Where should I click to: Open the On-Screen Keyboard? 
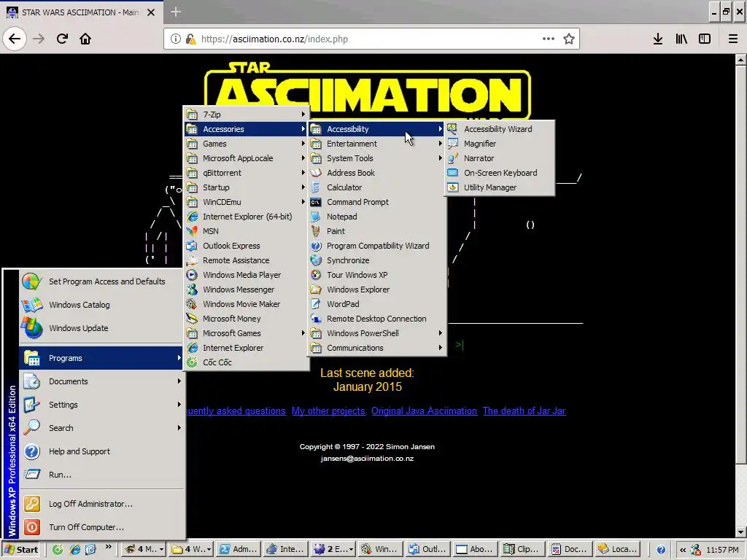(499, 173)
